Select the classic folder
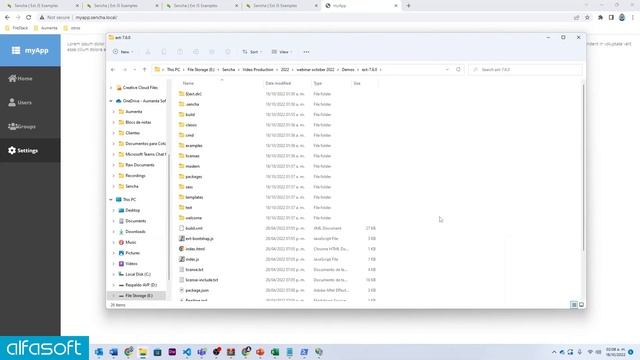This screenshot has height=360, width=640. pyautogui.click(x=191, y=125)
